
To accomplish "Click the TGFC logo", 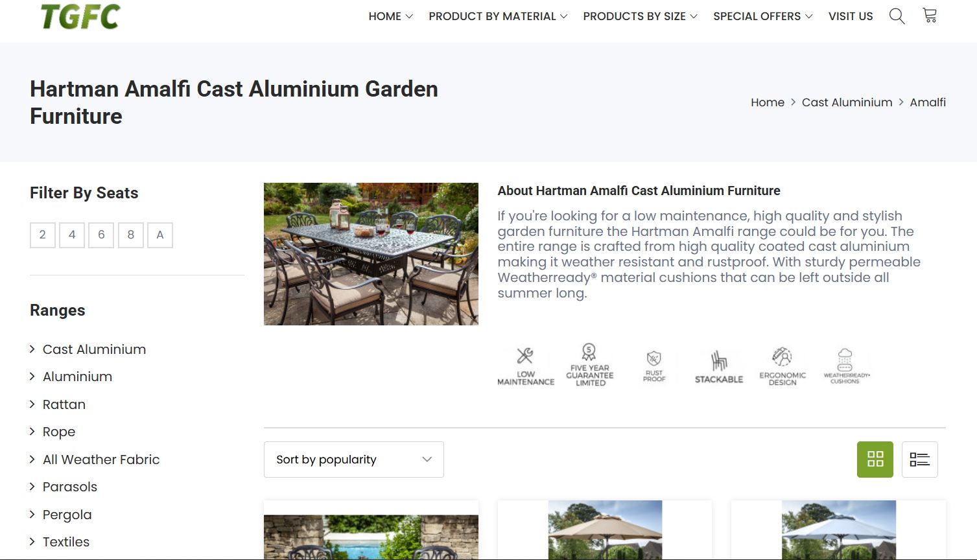I will pos(80,16).
